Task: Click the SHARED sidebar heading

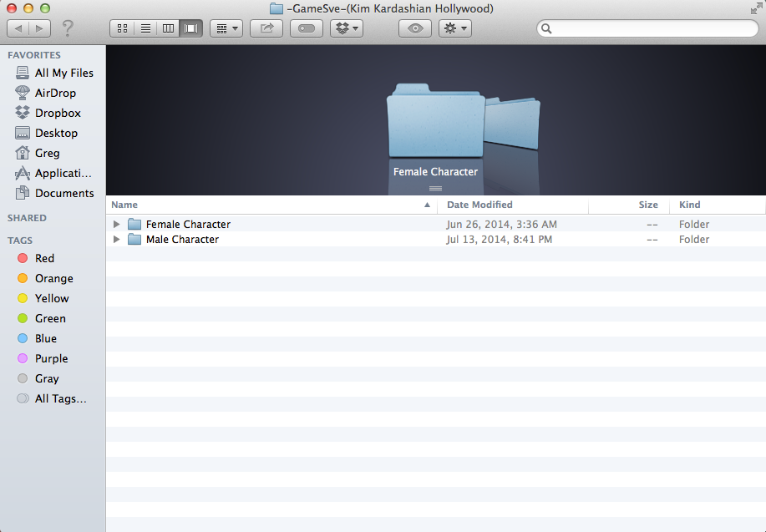Action: (x=27, y=218)
